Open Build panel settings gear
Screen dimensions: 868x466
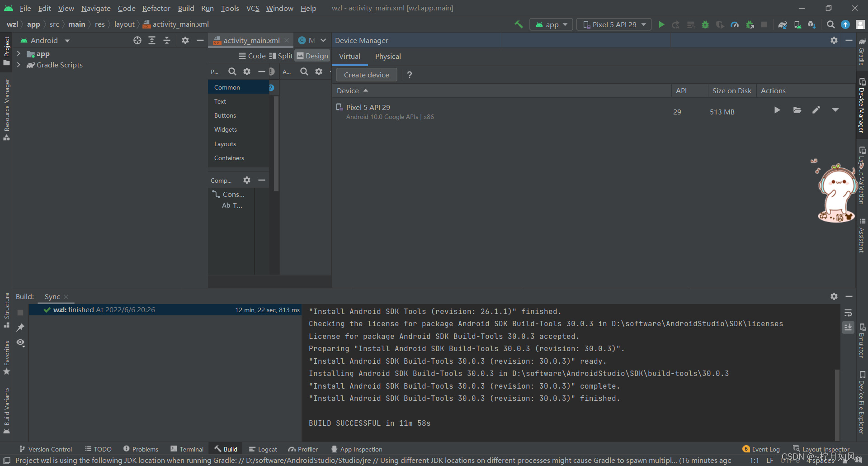(x=834, y=296)
